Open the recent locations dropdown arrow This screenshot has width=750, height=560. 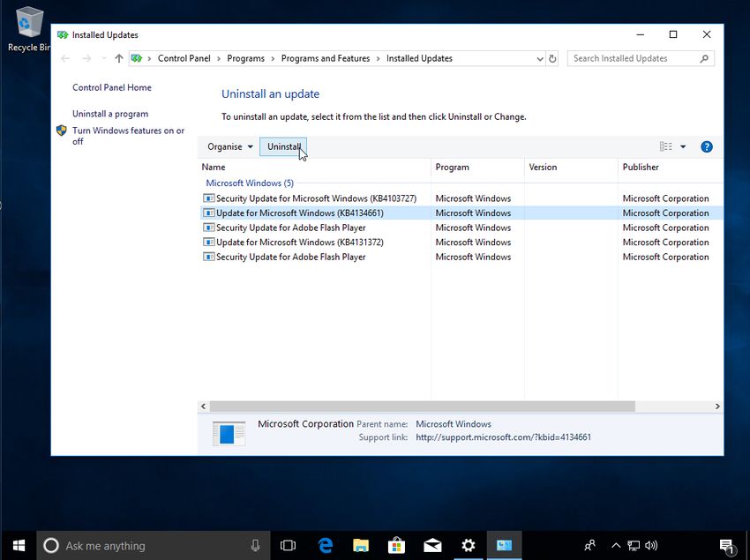click(x=103, y=58)
